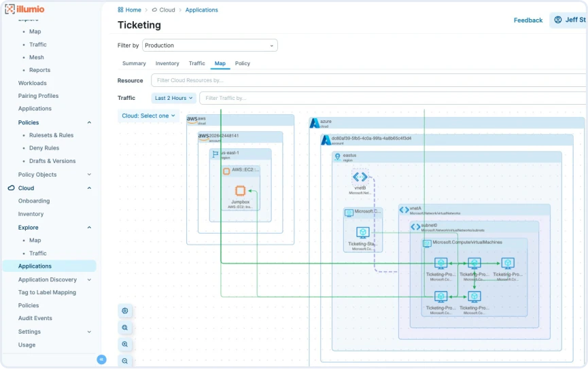Open the highlighted Applications sidebar item
Screen dimensions: 588x369
[50, 266]
